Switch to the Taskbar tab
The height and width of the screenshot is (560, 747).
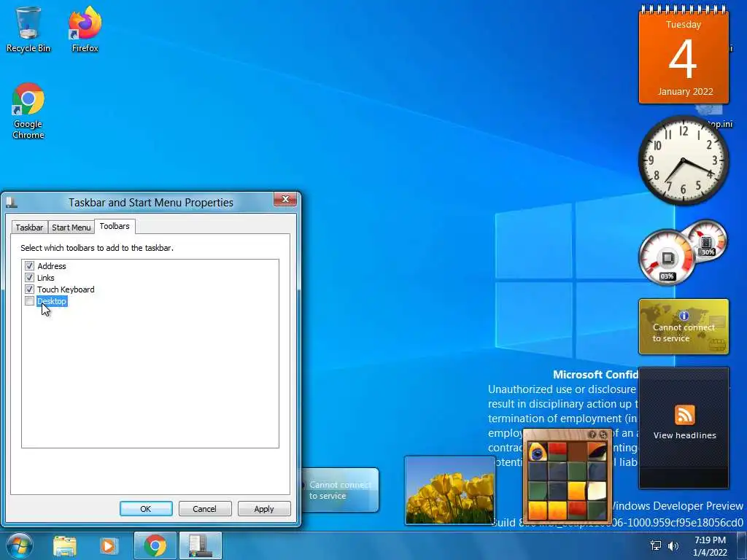pos(29,227)
